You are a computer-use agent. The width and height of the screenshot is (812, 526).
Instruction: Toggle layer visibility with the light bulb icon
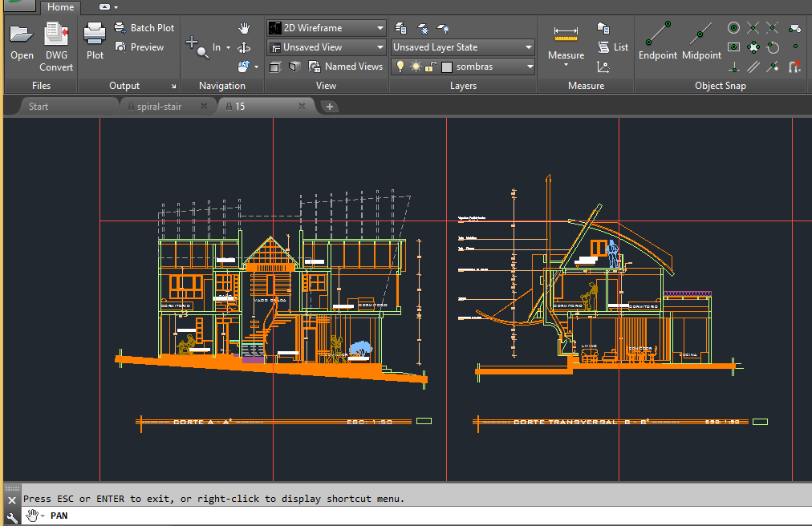coord(400,67)
